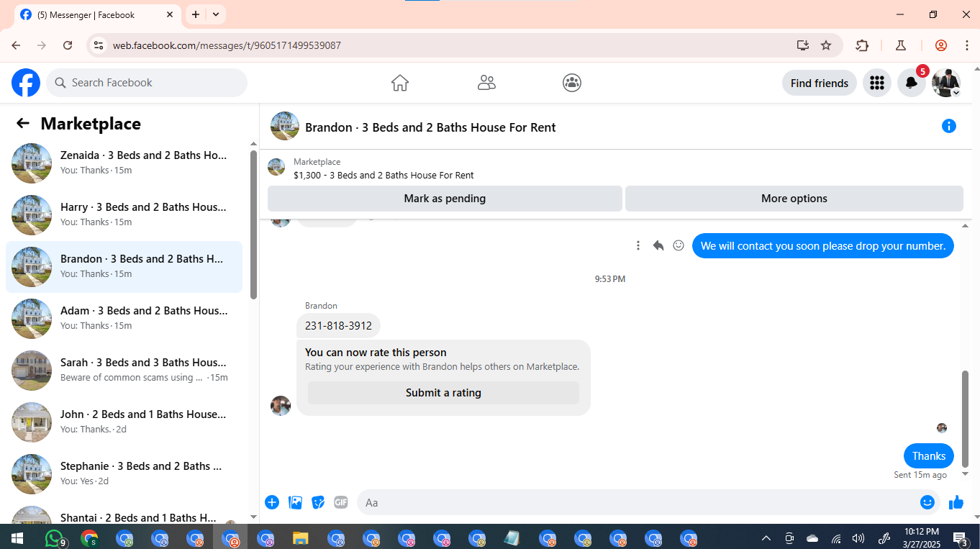Choose a sticker in the composer
Viewport: 980px width, 549px height.
318,502
